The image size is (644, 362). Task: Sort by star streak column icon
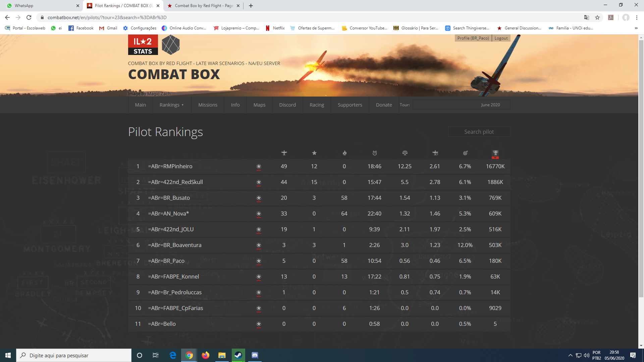(x=314, y=153)
